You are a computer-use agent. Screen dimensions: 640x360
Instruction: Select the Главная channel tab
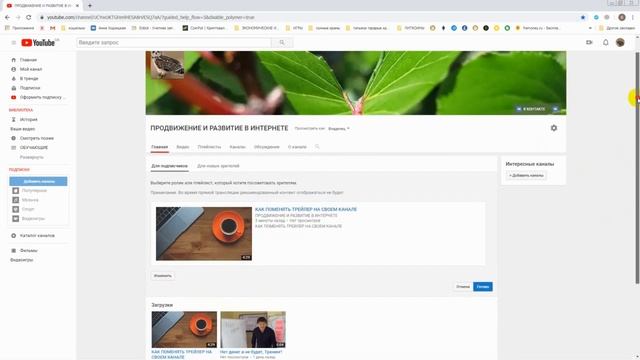[x=160, y=147]
